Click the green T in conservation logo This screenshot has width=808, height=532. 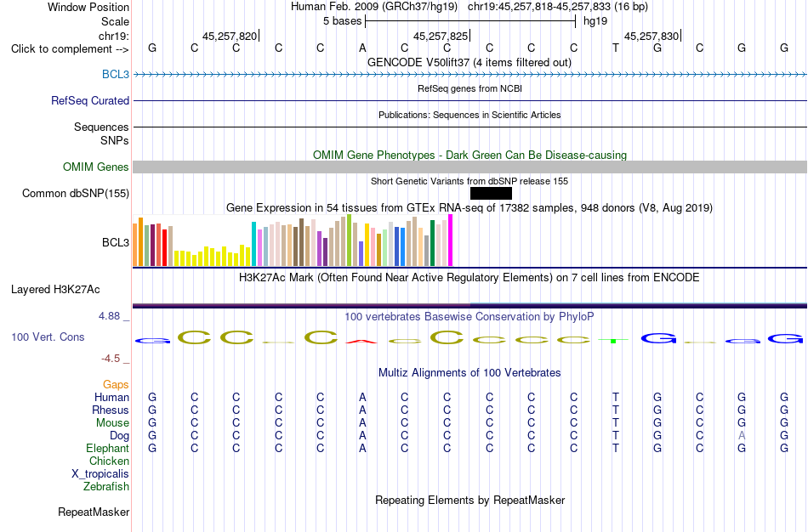click(613, 341)
